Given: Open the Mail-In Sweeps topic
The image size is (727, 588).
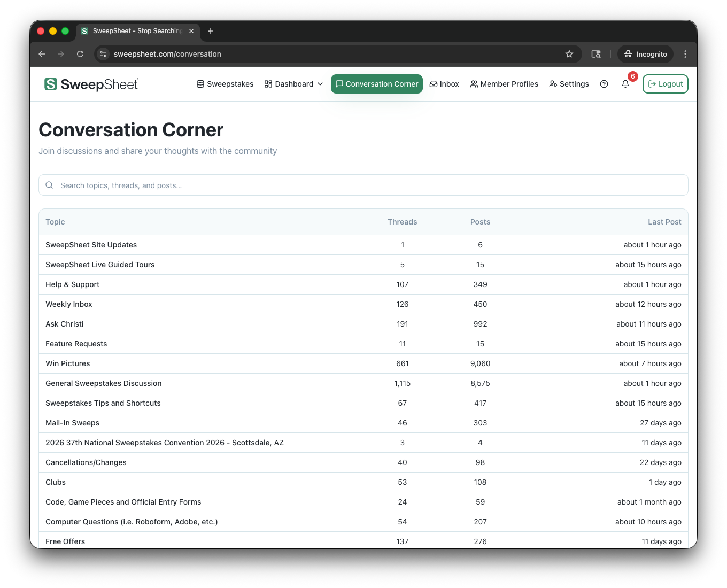Looking at the screenshot, I should point(72,423).
